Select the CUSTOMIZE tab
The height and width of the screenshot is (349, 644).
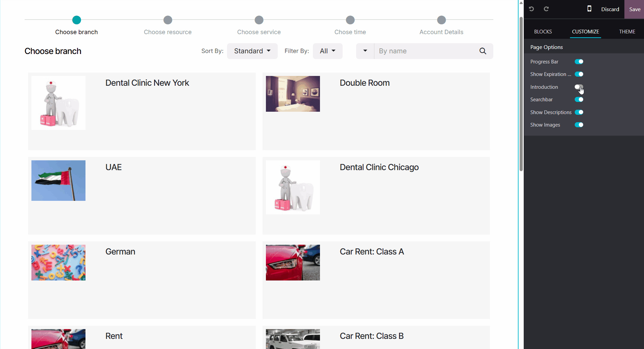pyautogui.click(x=586, y=31)
